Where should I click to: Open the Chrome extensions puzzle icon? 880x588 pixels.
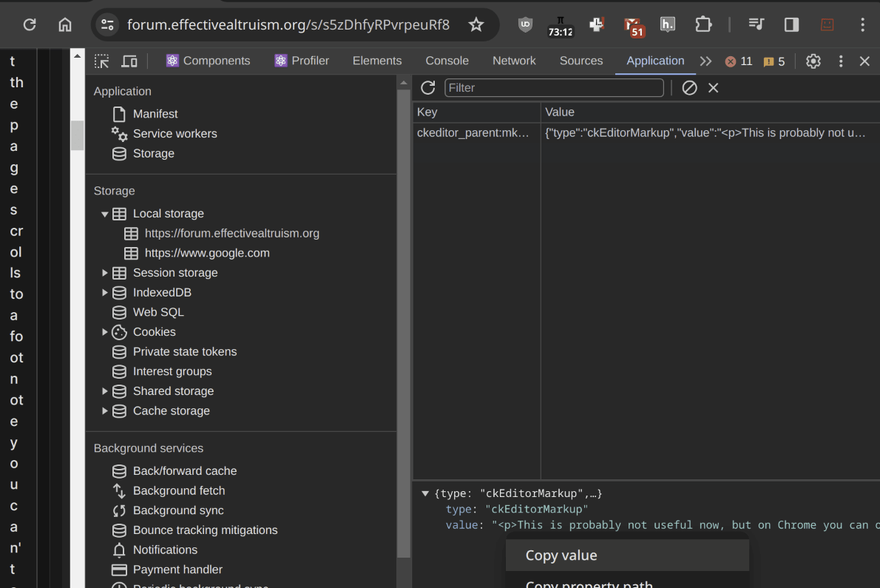tap(703, 24)
